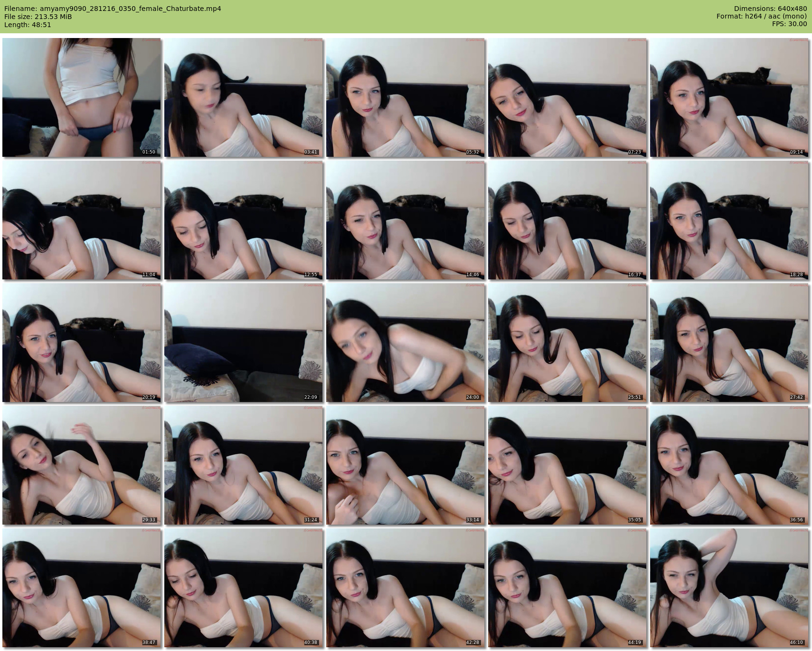Click the Length 48:51 header text

click(28, 25)
